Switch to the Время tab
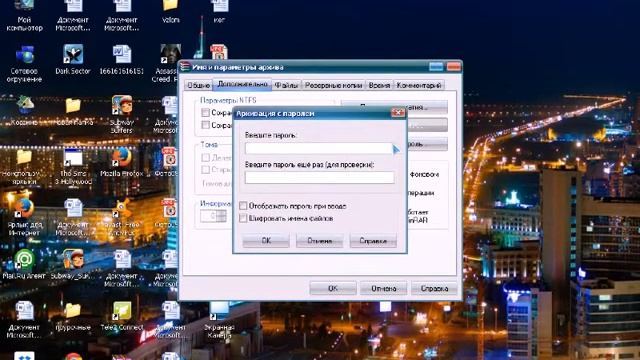 pyautogui.click(x=379, y=85)
